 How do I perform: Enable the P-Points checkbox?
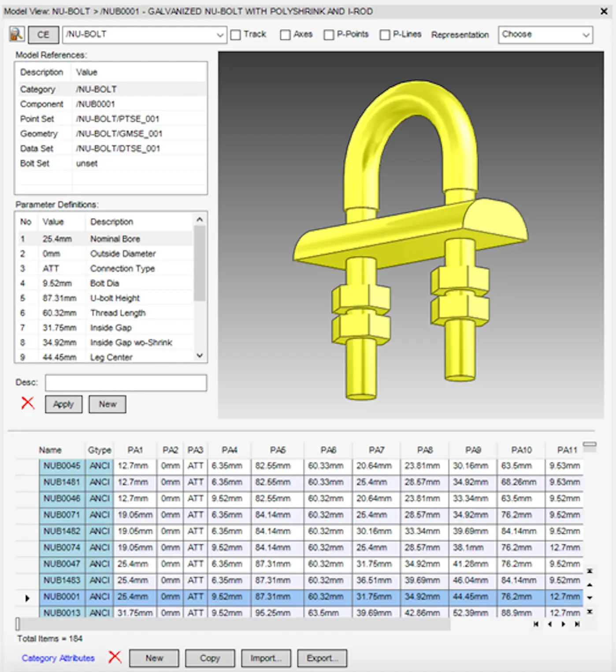coord(328,34)
